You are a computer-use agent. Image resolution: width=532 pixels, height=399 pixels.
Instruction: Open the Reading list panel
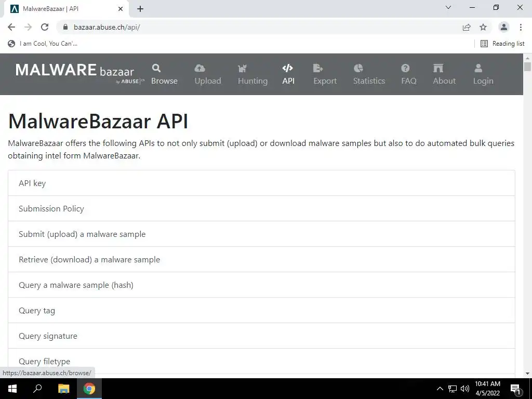[x=502, y=44]
